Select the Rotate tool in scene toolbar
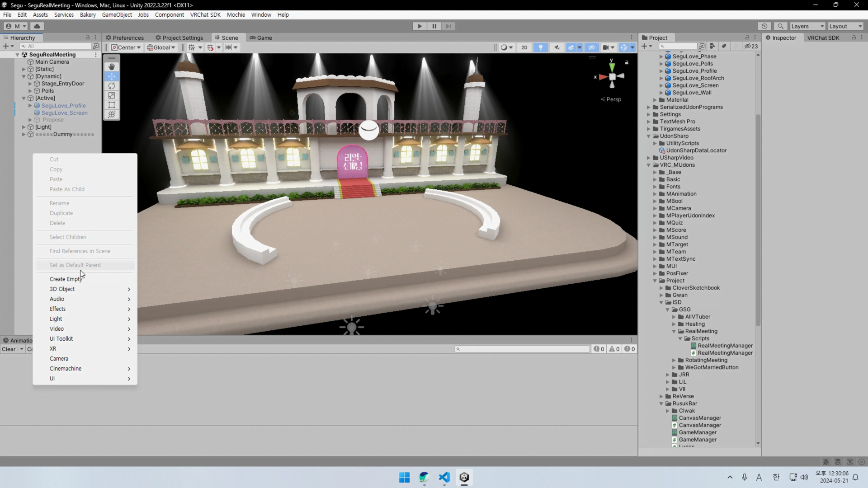 point(112,86)
